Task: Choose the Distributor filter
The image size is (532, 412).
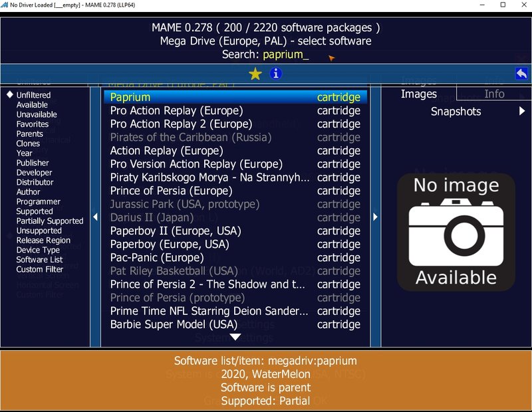Action: click(x=35, y=182)
